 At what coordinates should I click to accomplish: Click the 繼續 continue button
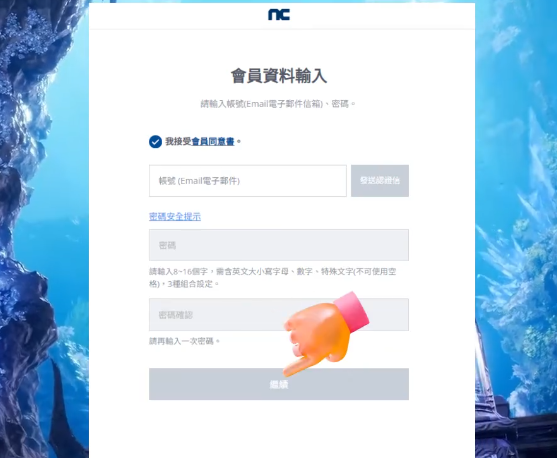click(x=279, y=384)
